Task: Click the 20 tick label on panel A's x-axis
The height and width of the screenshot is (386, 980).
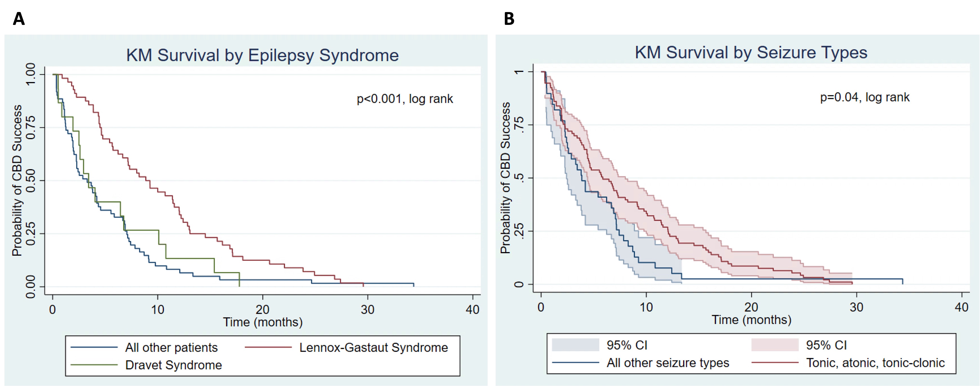Action: 263,309
